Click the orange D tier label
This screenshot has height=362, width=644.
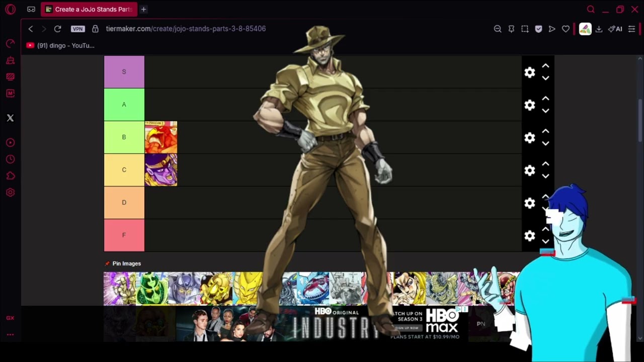[124, 203]
